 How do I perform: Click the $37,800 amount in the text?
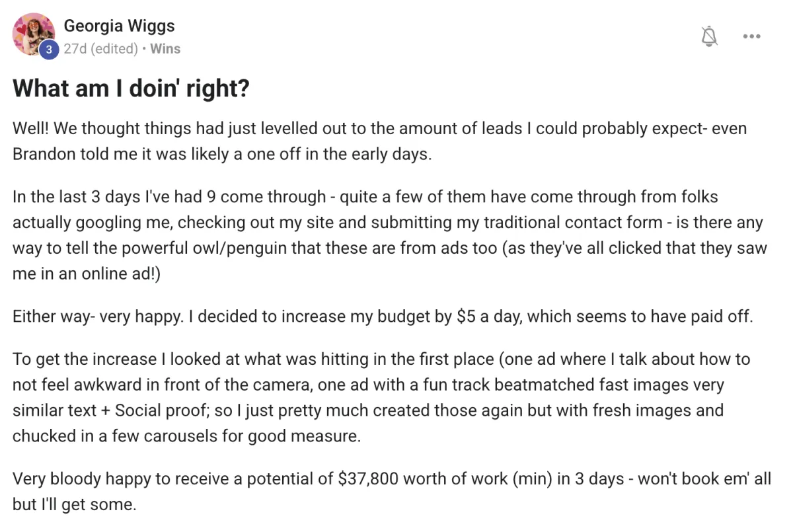coord(367,478)
